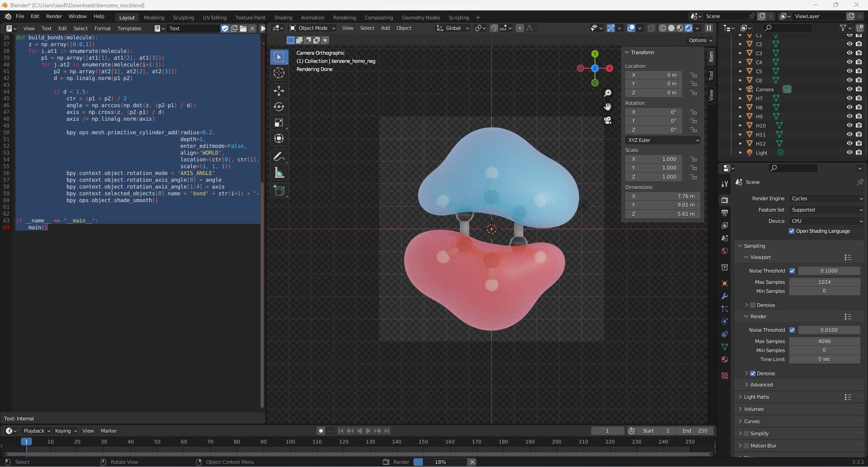Toggle the camera view gizmo
This screenshot has width=868, height=467.
tap(608, 120)
